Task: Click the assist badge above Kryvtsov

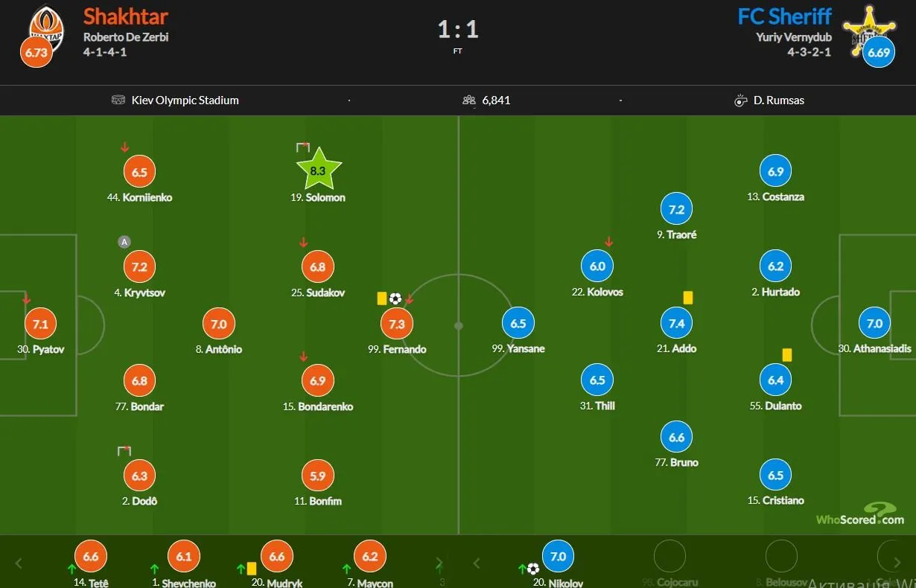Action: [124, 241]
